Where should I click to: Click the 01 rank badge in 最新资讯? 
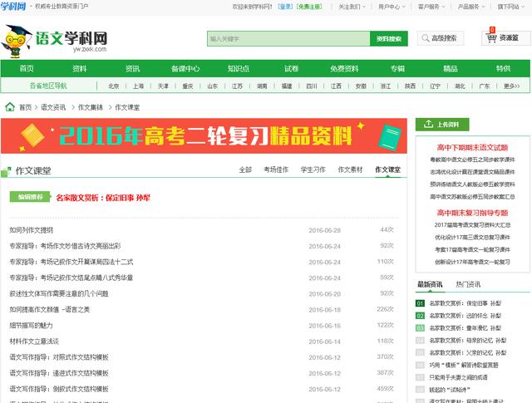(x=421, y=303)
